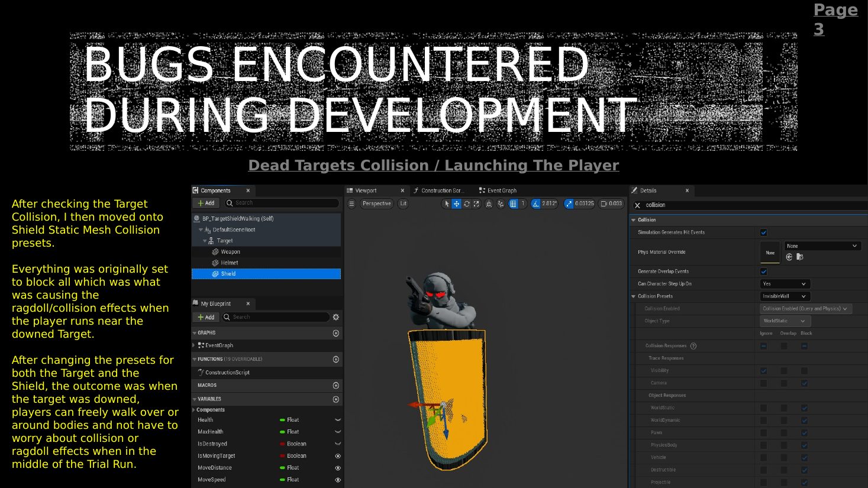The image size is (868, 488).
Task: Toggle visibility eye for MoveSpeed variable
Action: (x=338, y=480)
